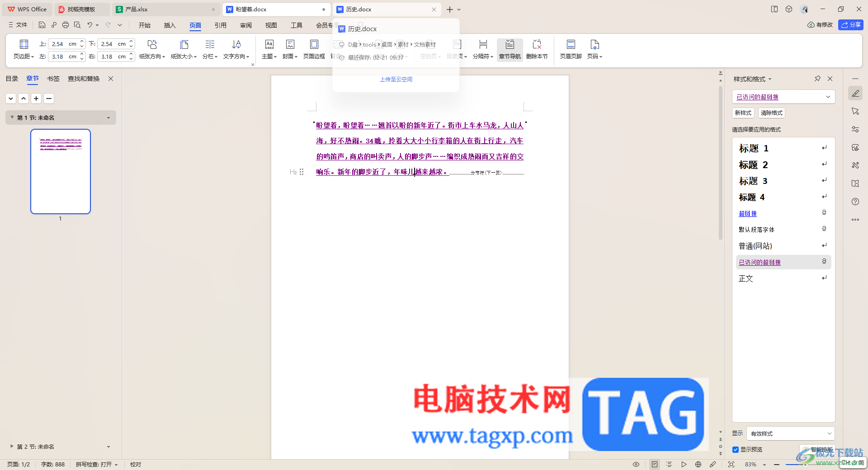Switch to page layout view in status bar
This screenshot has width=868, height=470.
click(654, 464)
